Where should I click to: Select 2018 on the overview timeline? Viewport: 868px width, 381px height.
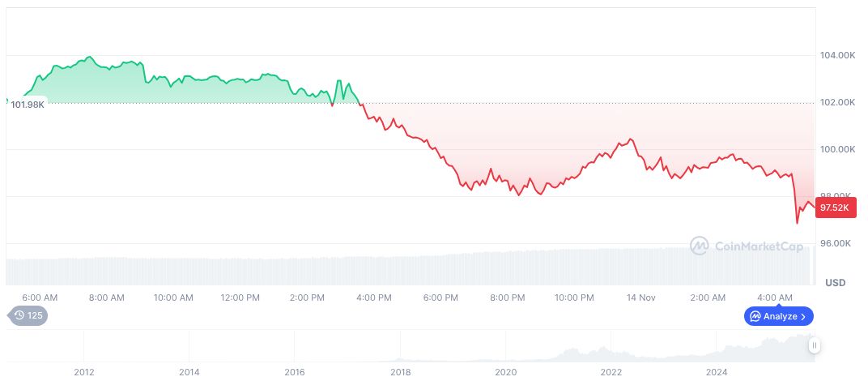coord(400,372)
